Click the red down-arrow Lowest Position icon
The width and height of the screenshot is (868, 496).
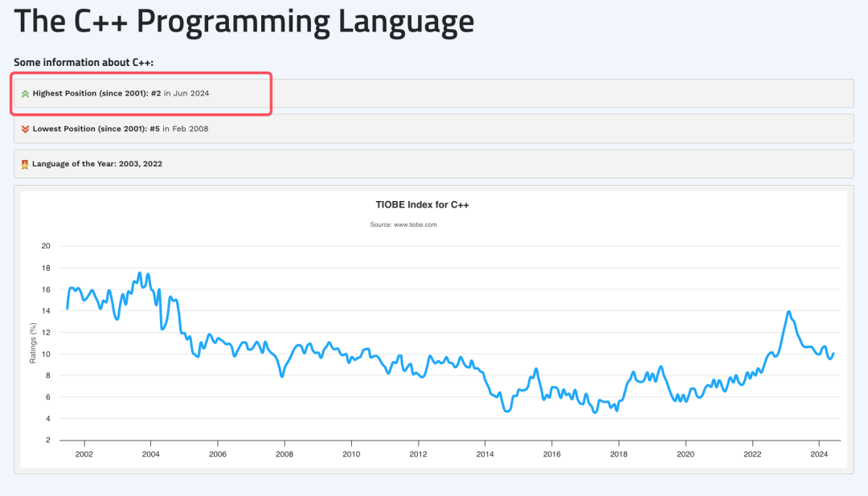[x=25, y=129]
